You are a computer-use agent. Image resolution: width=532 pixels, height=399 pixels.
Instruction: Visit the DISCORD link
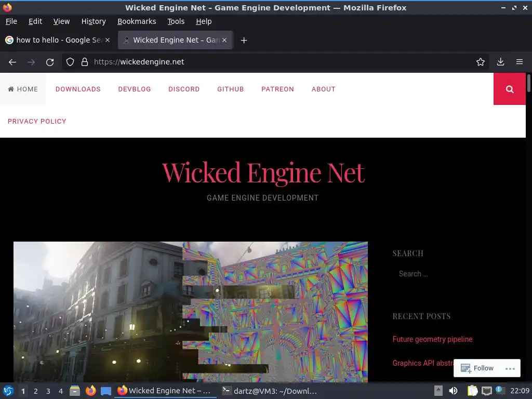coord(184,89)
